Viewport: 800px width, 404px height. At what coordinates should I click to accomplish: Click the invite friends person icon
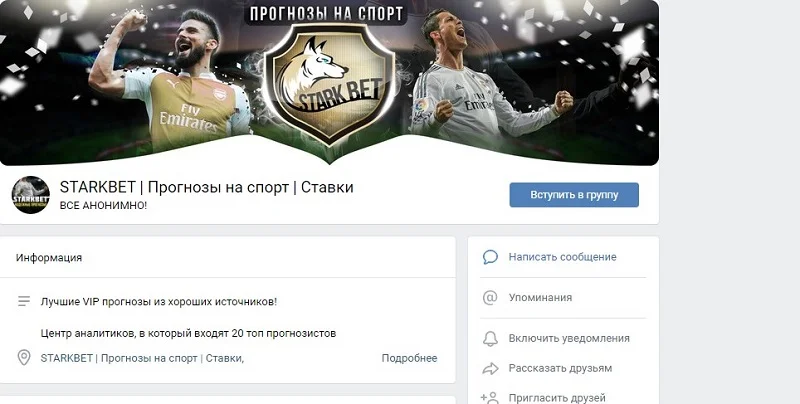[x=490, y=397]
